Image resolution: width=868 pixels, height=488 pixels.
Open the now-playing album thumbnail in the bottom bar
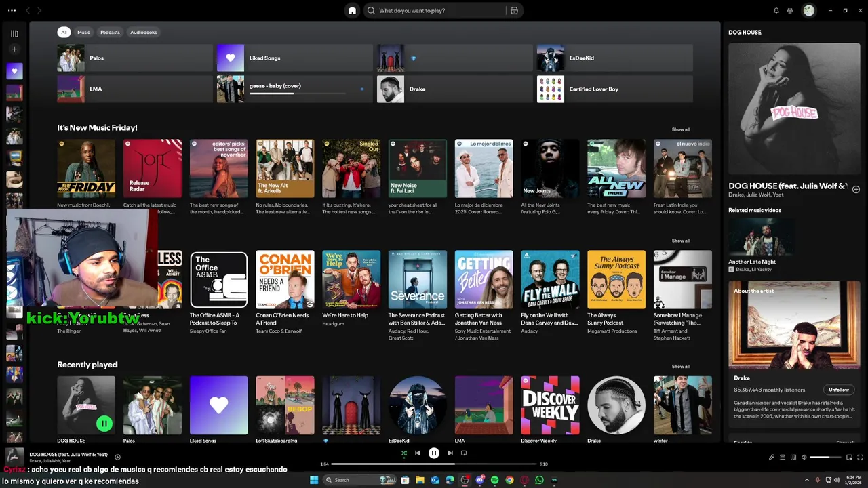coord(14,457)
